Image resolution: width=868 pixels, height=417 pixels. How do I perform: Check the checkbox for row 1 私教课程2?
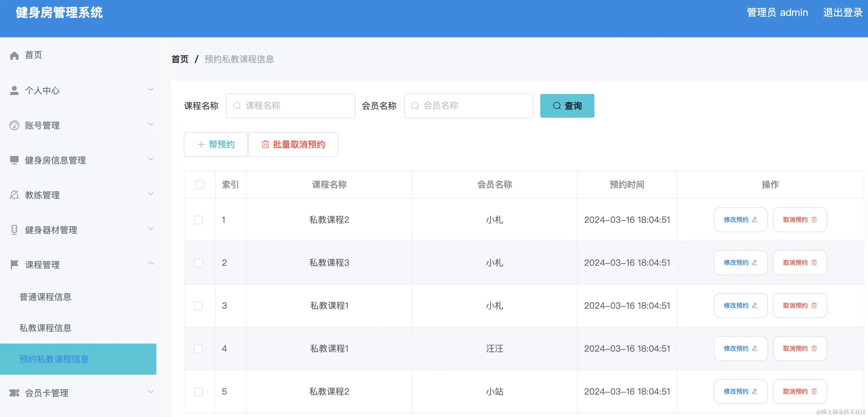pyautogui.click(x=198, y=220)
